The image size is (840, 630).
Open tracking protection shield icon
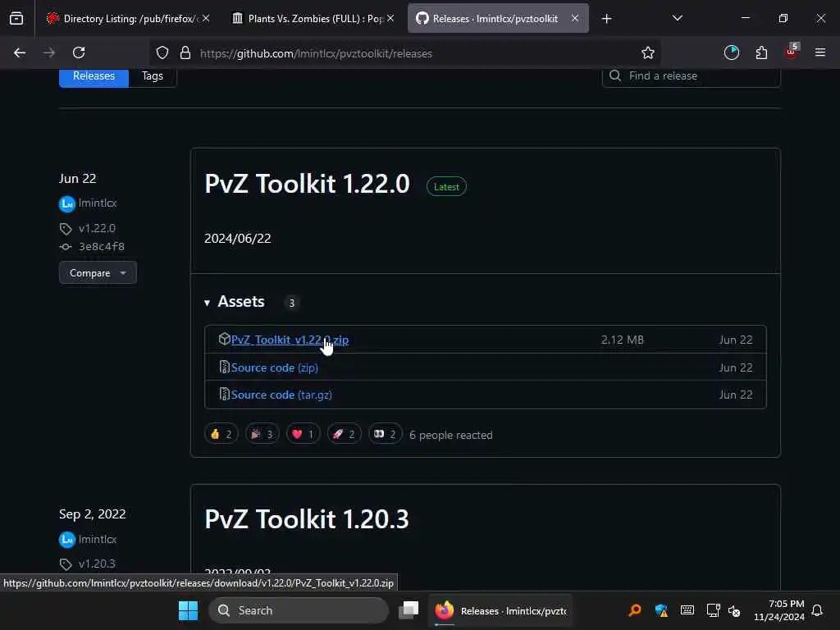point(162,52)
